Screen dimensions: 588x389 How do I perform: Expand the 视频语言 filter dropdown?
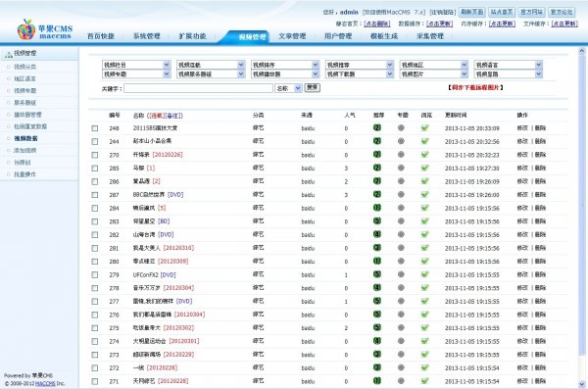[509, 65]
